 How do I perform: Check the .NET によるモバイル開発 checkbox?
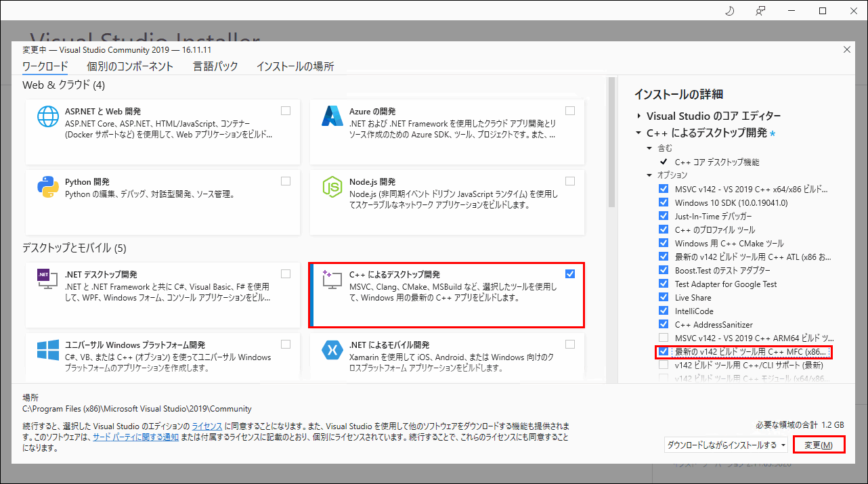pyautogui.click(x=570, y=344)
